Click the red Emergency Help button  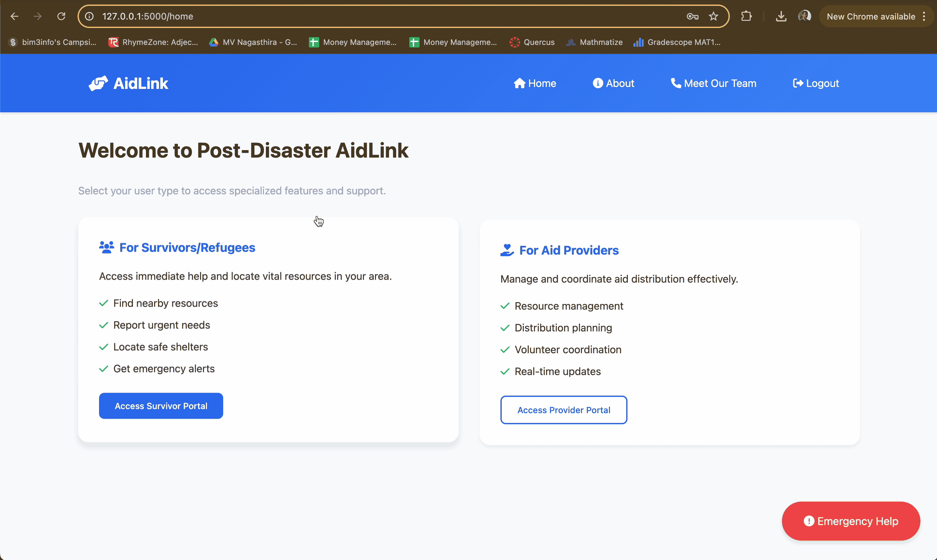851,521
